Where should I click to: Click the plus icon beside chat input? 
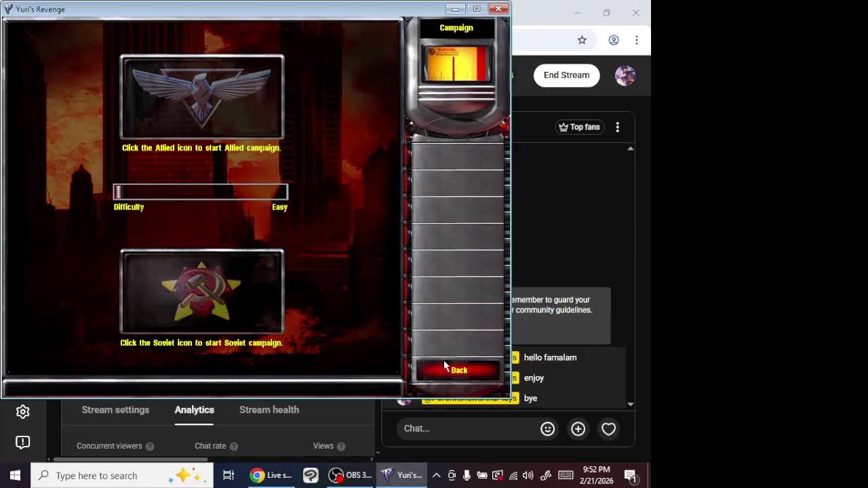pyautogui.click(x=578, y=428)
